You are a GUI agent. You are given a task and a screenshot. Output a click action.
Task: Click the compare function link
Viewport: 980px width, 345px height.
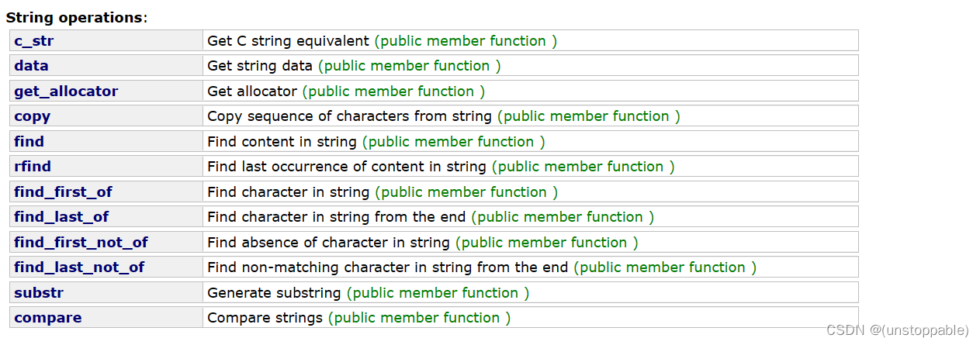coord(47,318)
